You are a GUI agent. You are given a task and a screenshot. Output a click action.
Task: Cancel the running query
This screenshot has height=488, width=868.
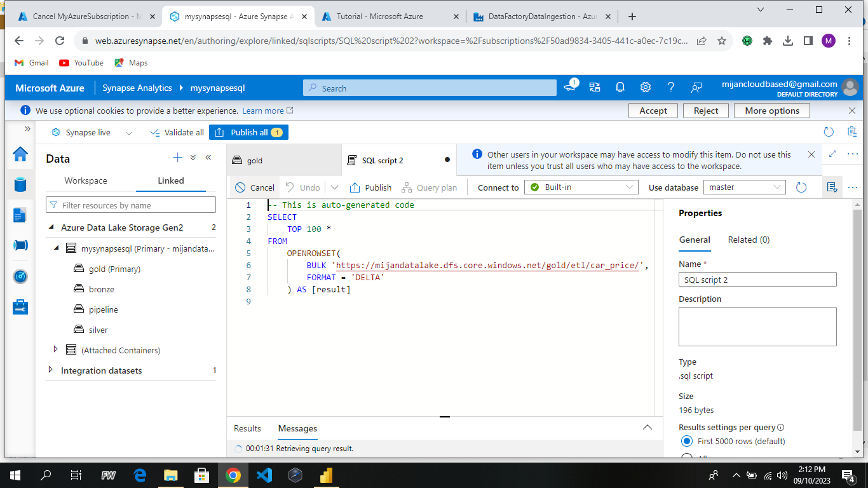254,187
